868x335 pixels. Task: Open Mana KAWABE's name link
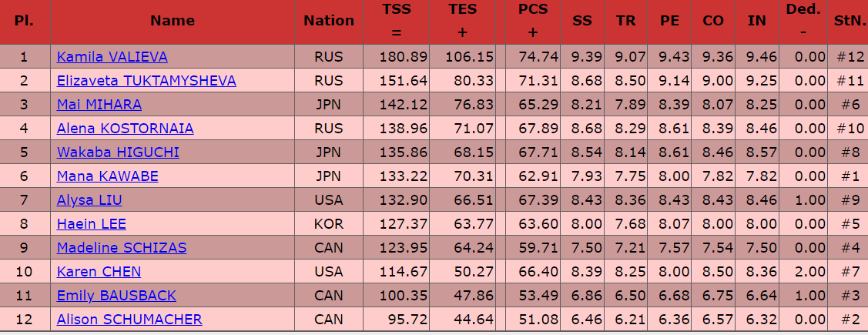pos(107,176)
